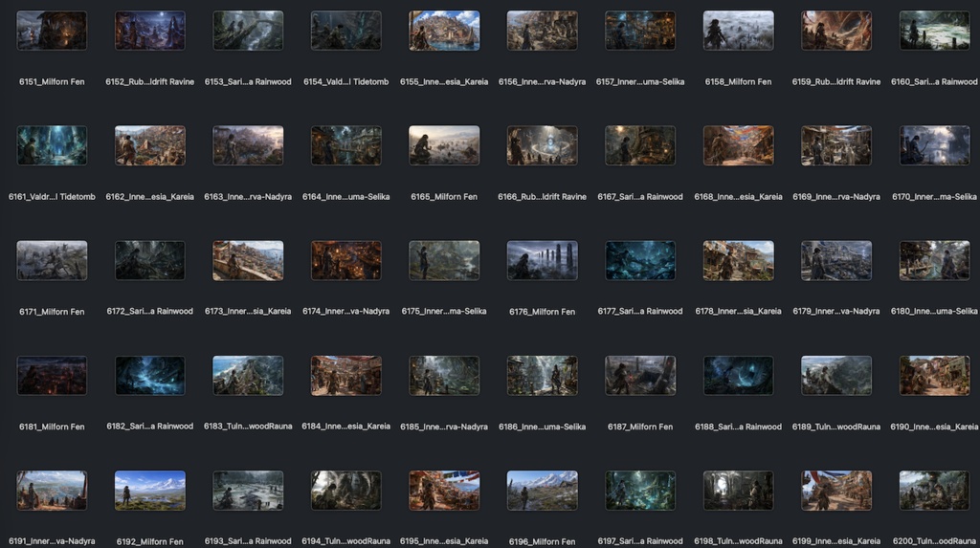980x548 pixels.
Task: Click the label 6194_Tuln...woodRauna
Action: pyautogui.click(x=346, y=541)
